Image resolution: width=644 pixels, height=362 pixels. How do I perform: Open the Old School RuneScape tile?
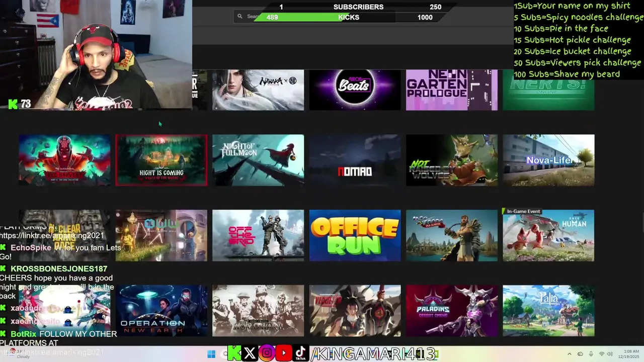point(452,235)
